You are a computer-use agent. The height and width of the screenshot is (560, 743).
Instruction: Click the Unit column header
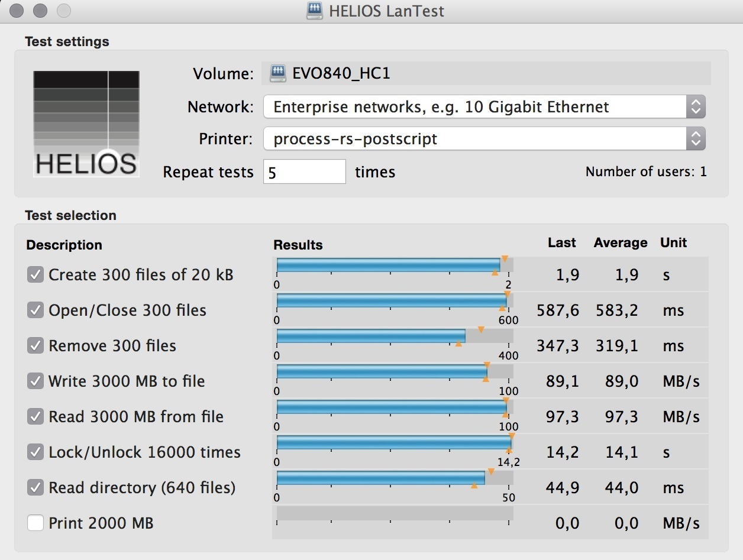pos(674,242)
